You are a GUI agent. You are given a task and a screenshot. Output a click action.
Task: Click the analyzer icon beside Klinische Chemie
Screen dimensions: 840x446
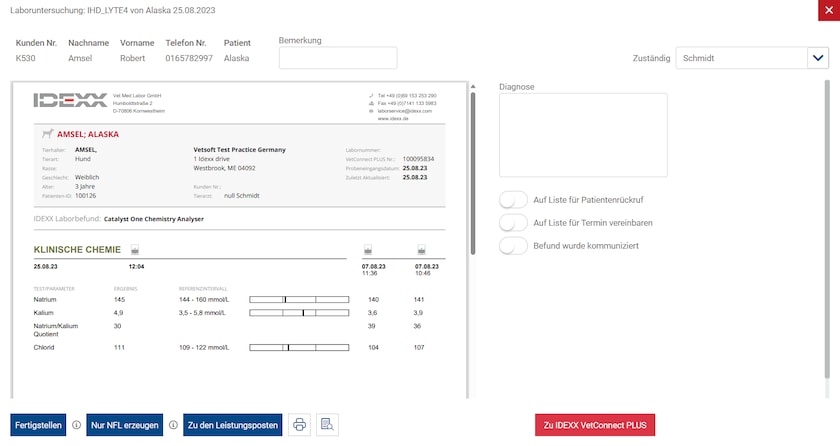(135, 250)
